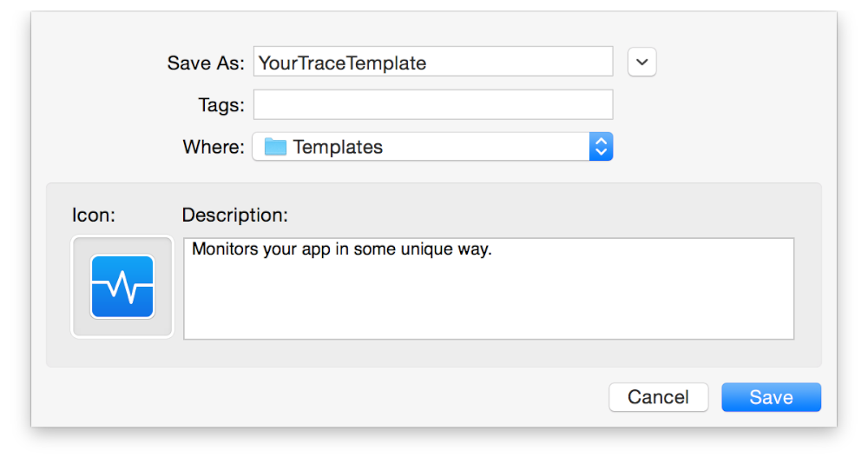Click the Templates folder icon

click(275, 147)
